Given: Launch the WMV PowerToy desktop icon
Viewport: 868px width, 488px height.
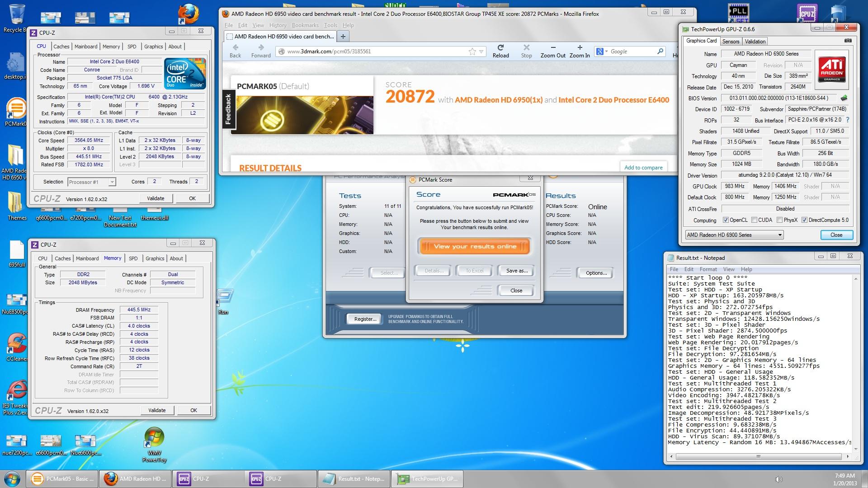Looking at the screenshot, I should click(154, 444).
